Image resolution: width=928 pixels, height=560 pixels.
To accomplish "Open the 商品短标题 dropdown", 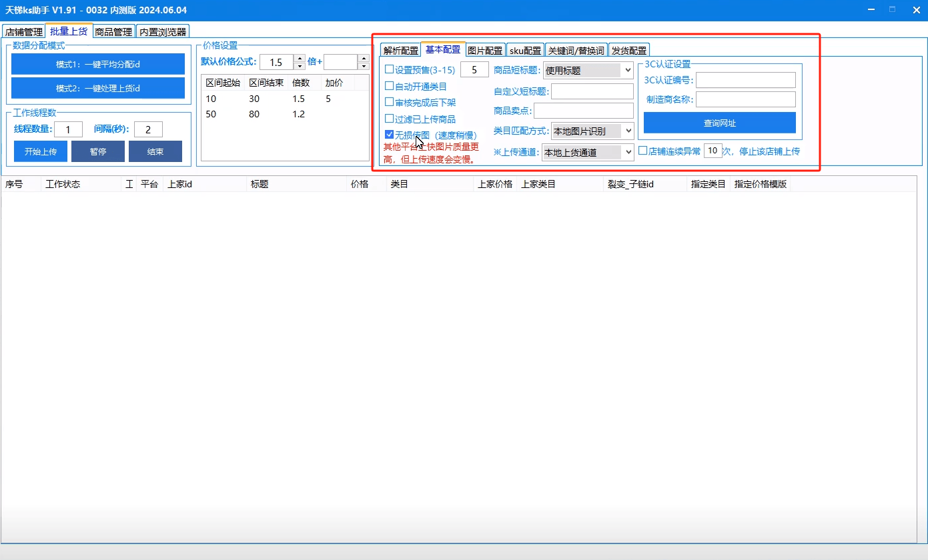I will click(588, 70).
